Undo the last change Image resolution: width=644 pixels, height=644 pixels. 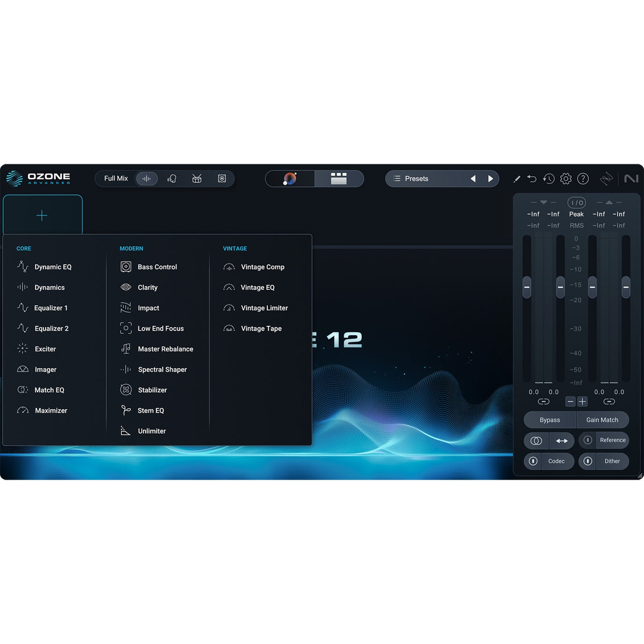pos(532,179)
